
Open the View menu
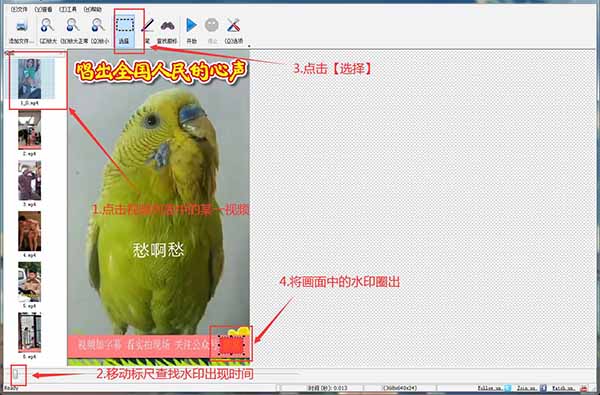click(x=44, y=9)
